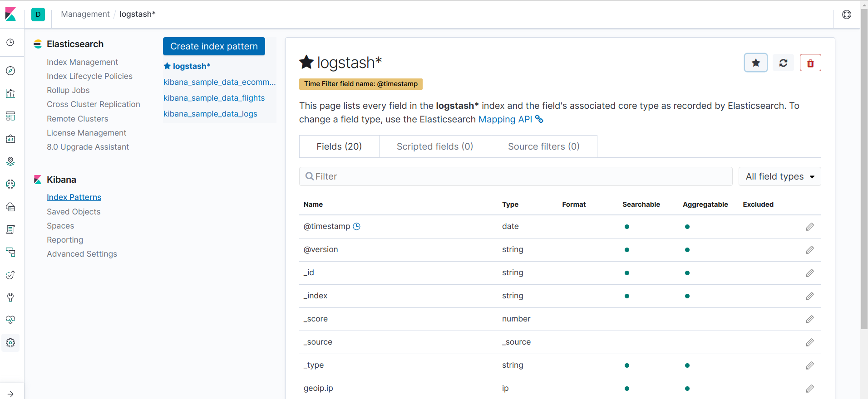This screenshot has width=868, height=399.
Task: Edit the _id field pencil icon
Action: pyautogui.click(x=810, y=273)
